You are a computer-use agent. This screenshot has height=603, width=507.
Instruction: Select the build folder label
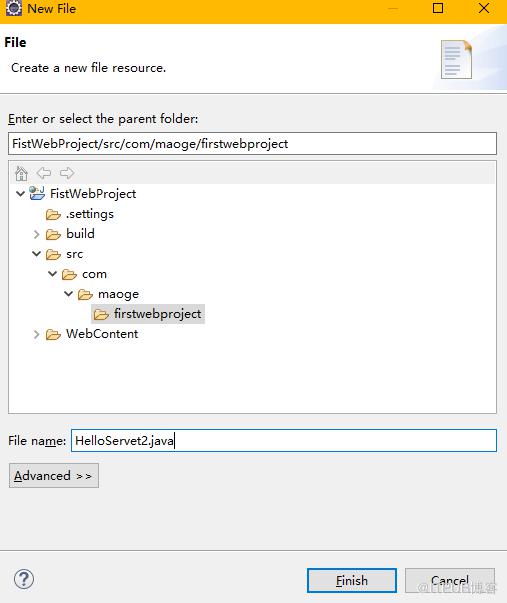tap(80, 234)
